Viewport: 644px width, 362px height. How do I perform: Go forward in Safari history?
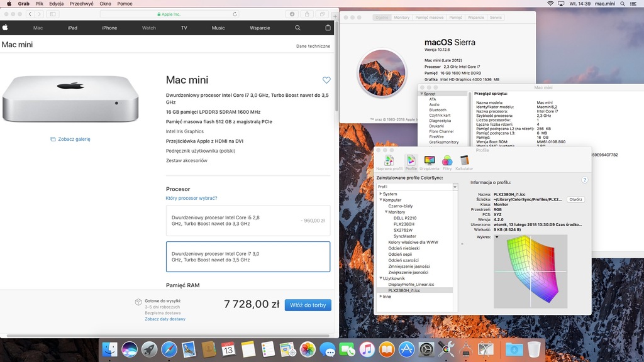[39, 14]
